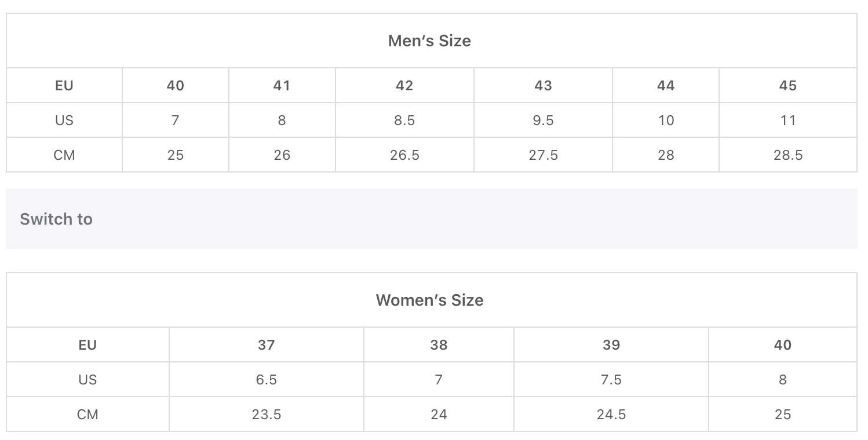The width and height of the screenshot is (868, 440).
Task: Click the 27.5 CM cell
Action: [543, 155]
